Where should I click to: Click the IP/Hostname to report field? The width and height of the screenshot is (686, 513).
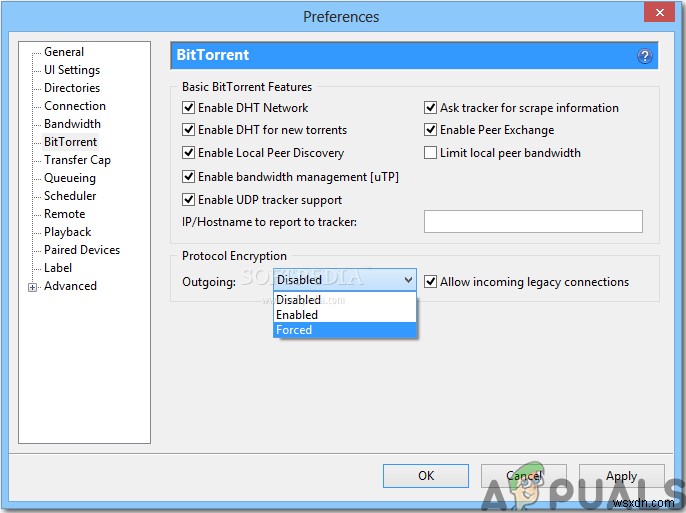(533, 221)
